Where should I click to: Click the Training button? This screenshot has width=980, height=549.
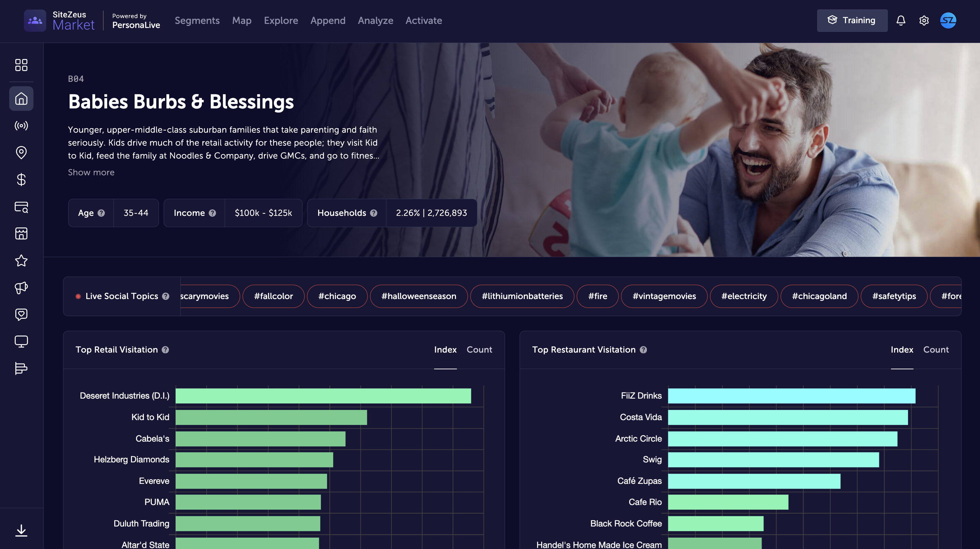click(x=852, y=20)
